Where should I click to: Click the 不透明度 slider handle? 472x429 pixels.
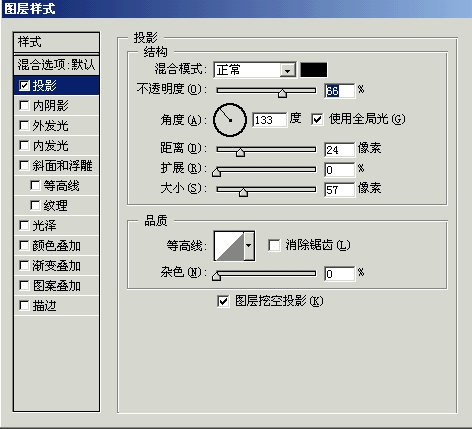click(x=282, y=93)
